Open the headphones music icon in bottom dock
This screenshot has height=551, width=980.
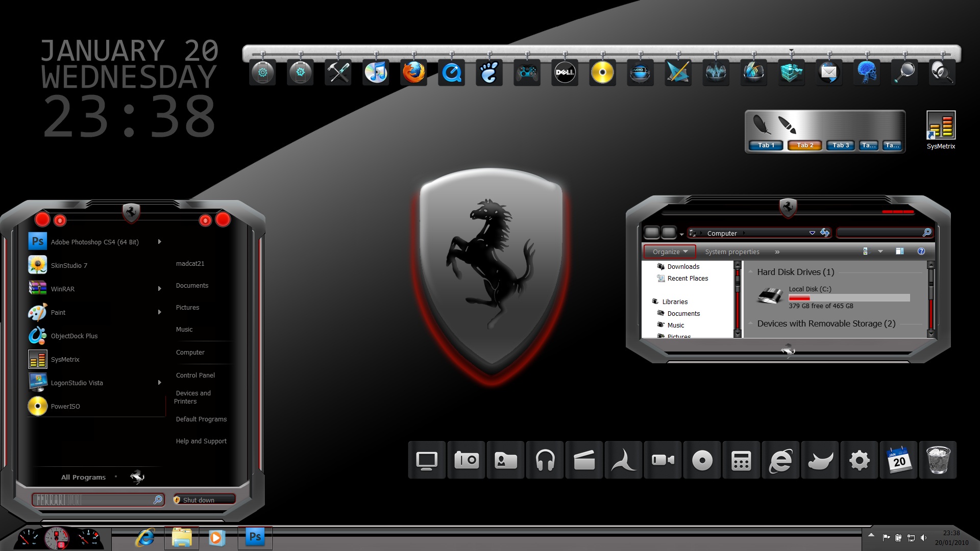[x=545, y=460]
